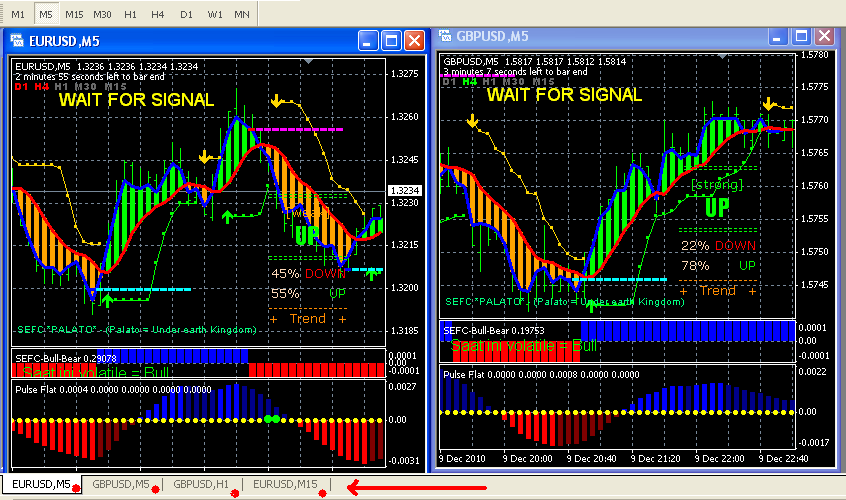Minimize the GBPUSD,M5 chart window
Image resolution: width=846 pixels, height=500 pixels.
777,37
